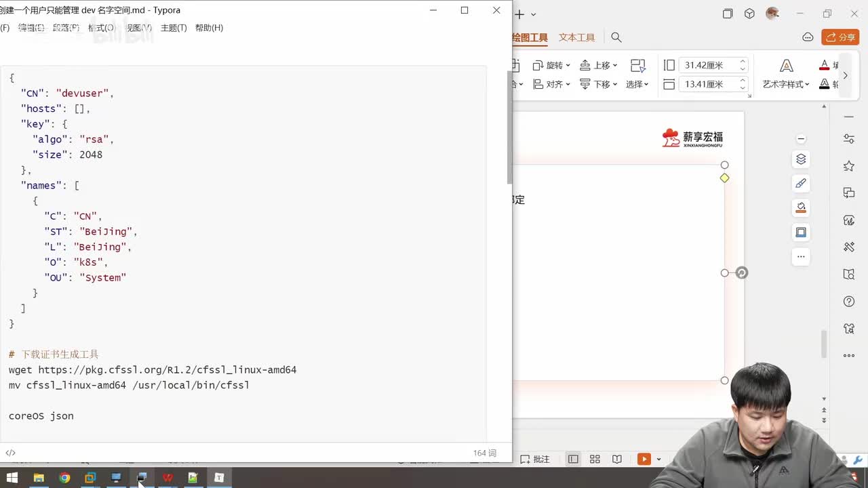The width and height of the screenshot is (868, 488).
Task: Click the fill bucket icon on floating toolbar
Action: click(x=801, y=207)
